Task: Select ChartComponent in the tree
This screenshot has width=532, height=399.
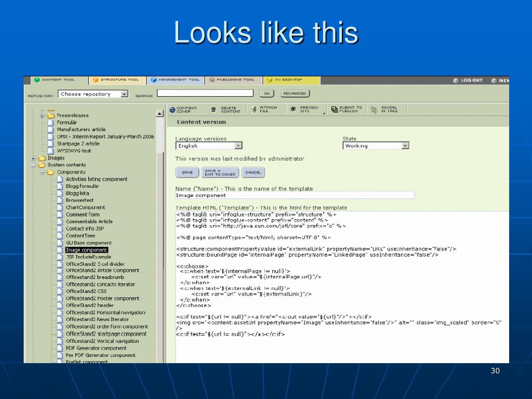Action: pyautogui.click(x=86, y=208)
